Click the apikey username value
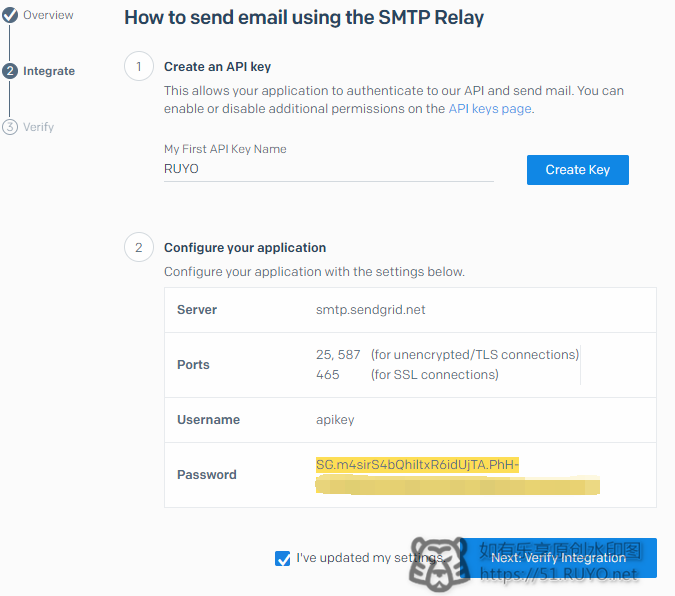This screenshot has height=596, width=675. 335,419
